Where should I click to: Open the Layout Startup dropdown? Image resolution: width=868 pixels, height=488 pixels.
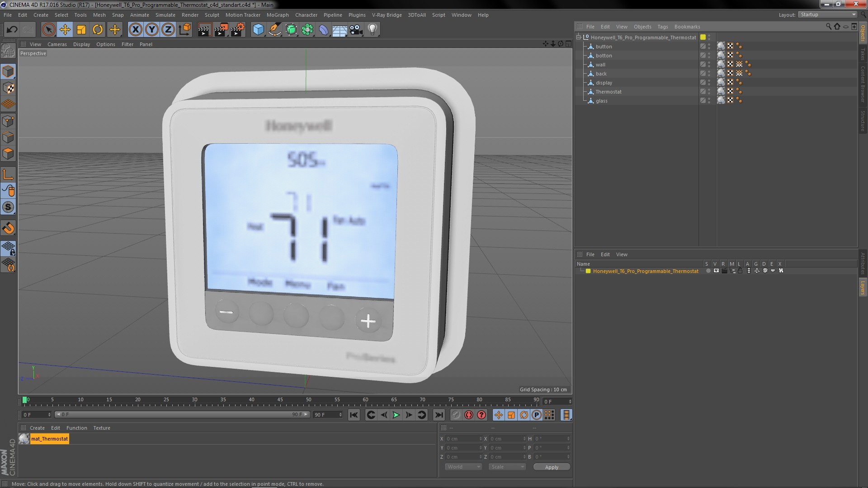[x=827, y=14]
